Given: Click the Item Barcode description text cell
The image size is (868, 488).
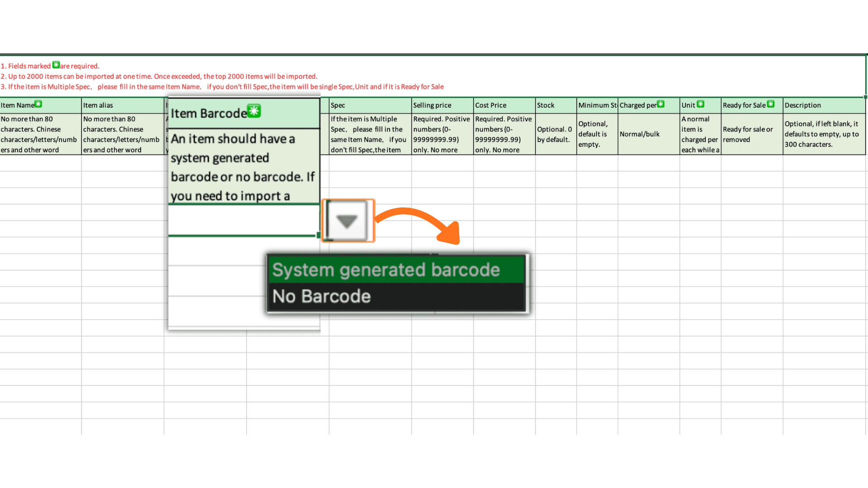Looking at the screenshot, I should point(243,167).
